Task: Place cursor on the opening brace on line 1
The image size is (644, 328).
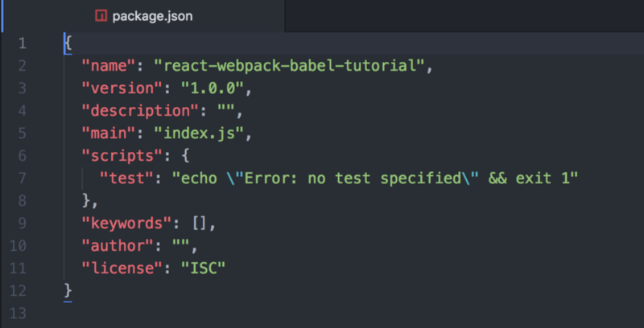Action: click(68, 43)
